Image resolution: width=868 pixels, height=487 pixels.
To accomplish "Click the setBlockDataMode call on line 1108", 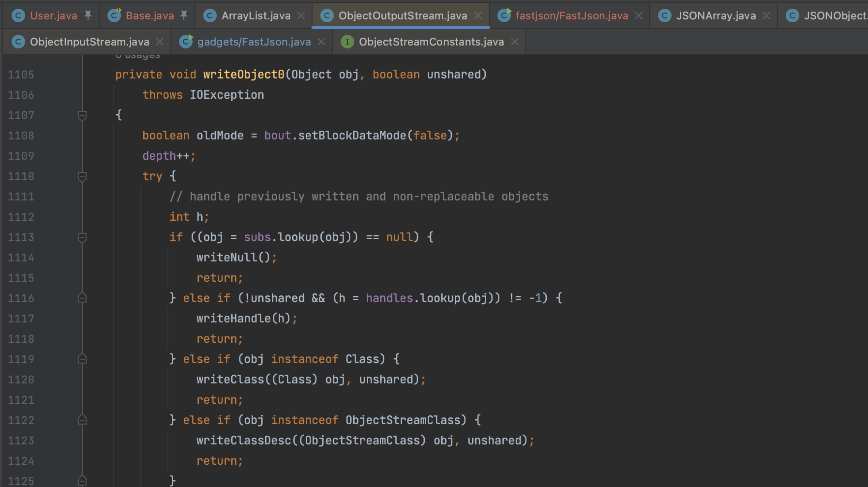I will tap(352, 136).
